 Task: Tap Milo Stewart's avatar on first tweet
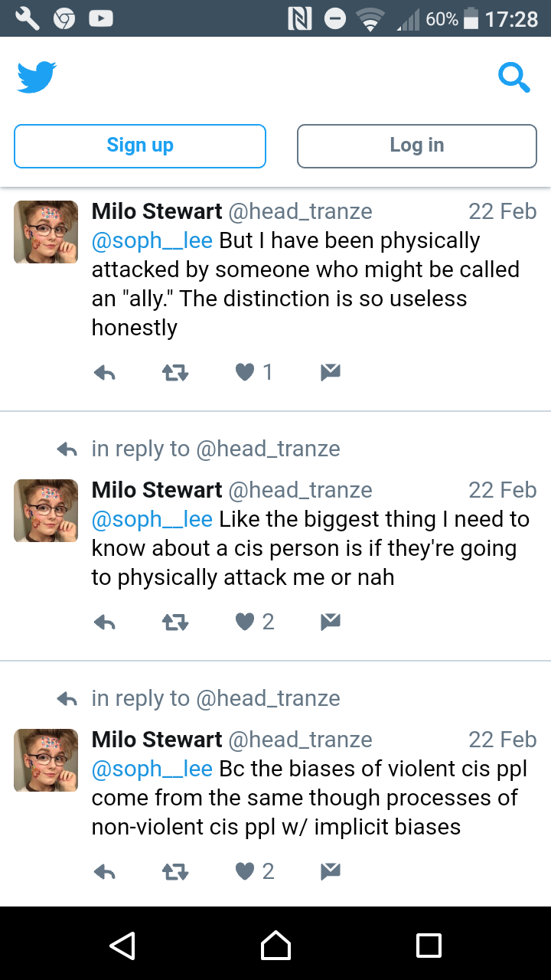point(46,232)
